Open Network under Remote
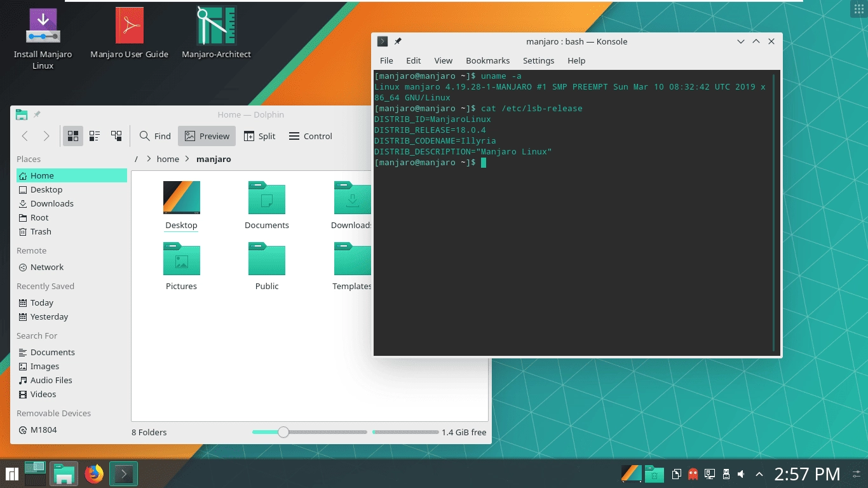868x488 pixels. [x=72, y=267]
